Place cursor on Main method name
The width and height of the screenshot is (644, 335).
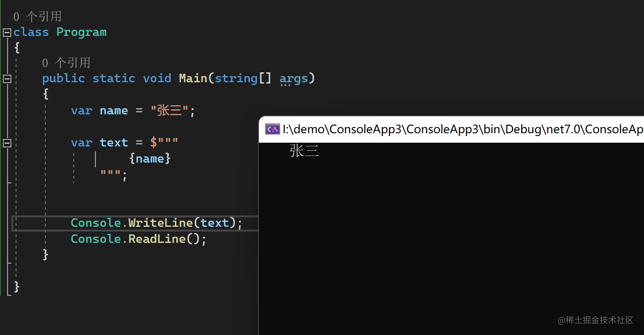coord(193,78)
